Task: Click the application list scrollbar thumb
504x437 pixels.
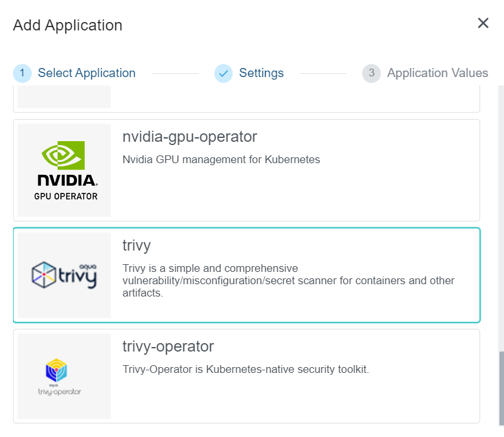Action: pyautogui.click(x=500, y=388)
